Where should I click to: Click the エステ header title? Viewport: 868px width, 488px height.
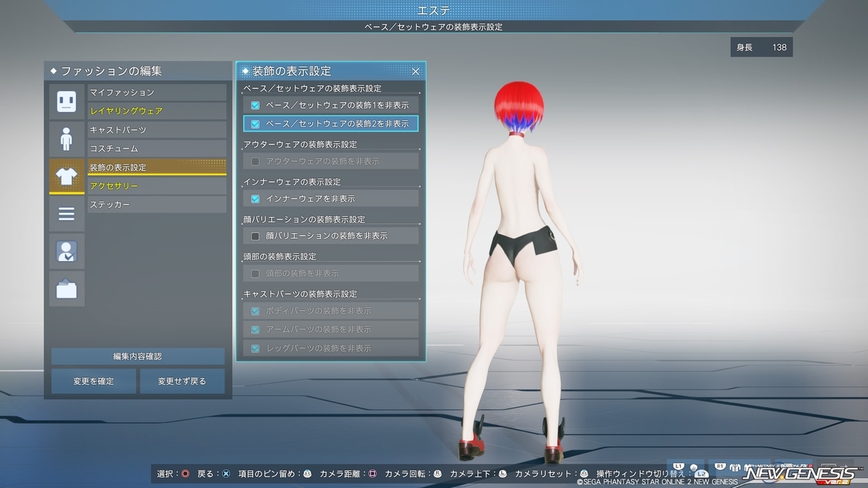coord(434,10)
